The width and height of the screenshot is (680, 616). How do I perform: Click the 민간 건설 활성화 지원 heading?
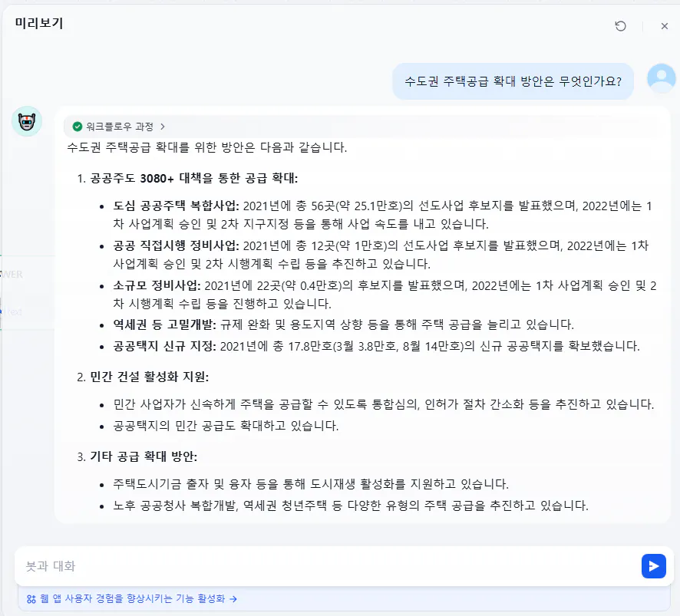pos(149,376)
